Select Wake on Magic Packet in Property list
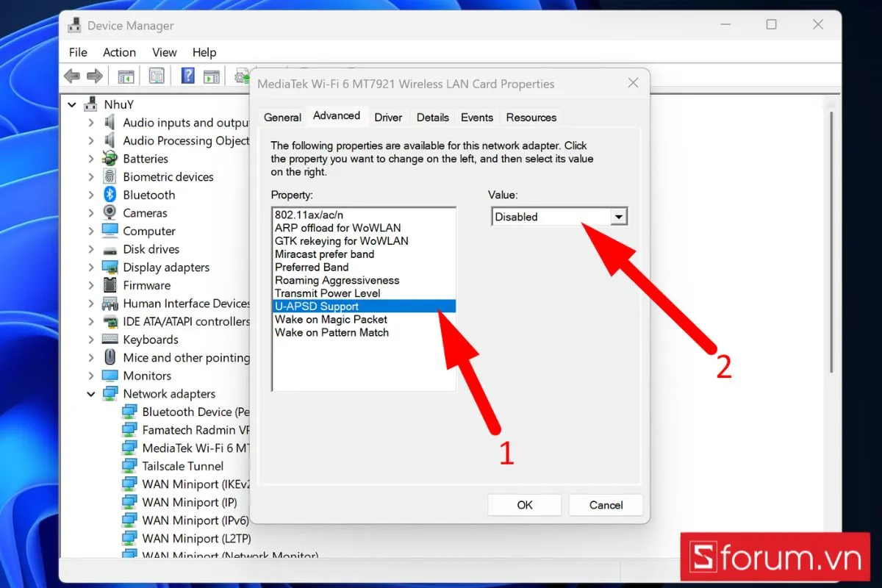The height and width of the screenshot is (588, 882). pos(331,319)
